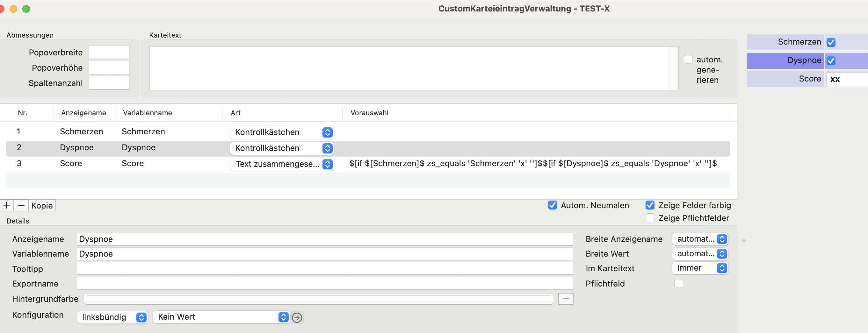Click the green fullscreen window button

[26, 9]
